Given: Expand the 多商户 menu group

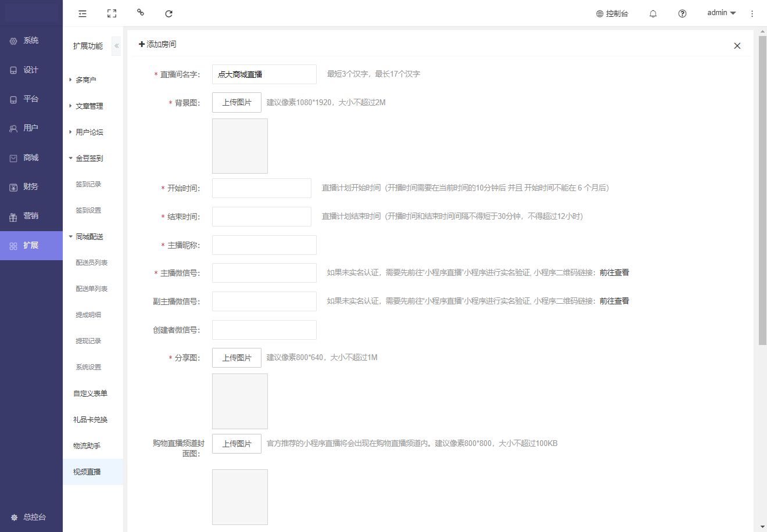Looking at the screenshot, I should 85,80.
